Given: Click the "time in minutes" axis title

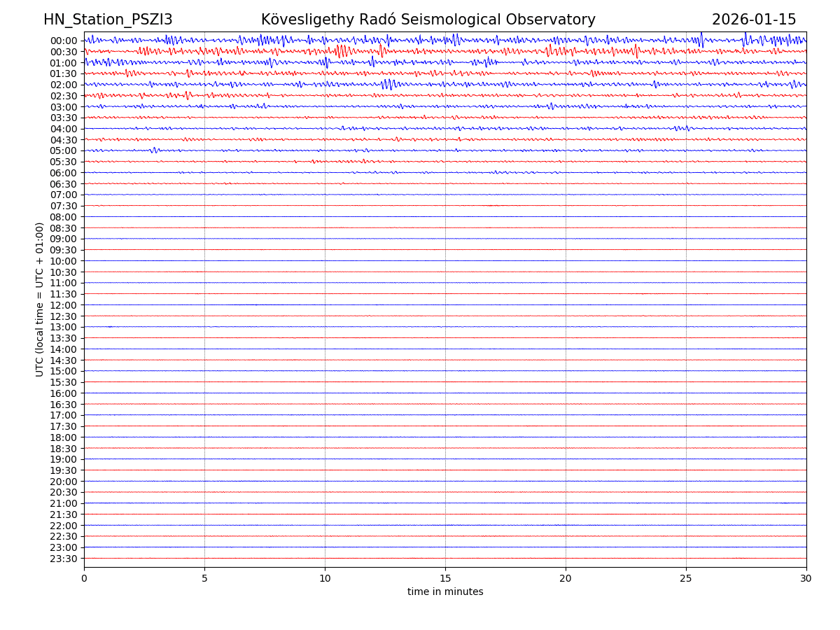Looking at the screenshot, I should (x=445, y=592).
